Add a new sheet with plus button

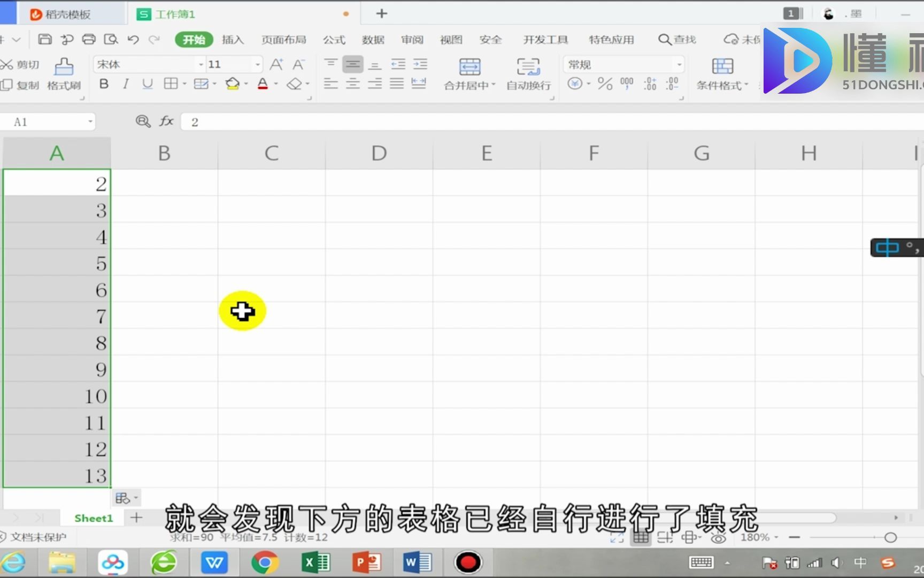pos(136,518)
